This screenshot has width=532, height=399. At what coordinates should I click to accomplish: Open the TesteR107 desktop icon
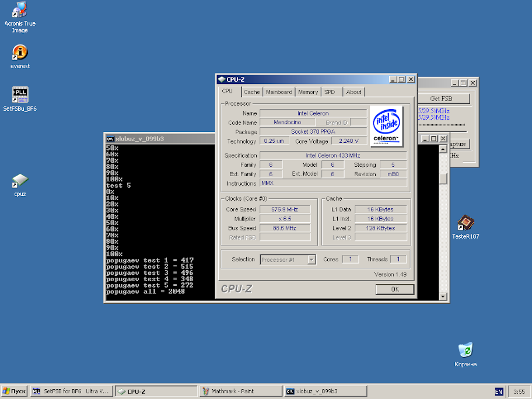[x=466, y=227]
